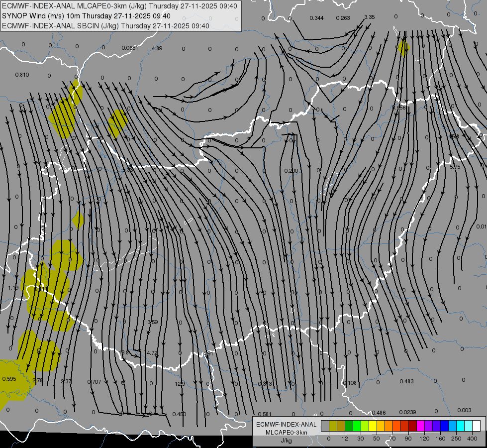Image resolution: width=487 pixels, height=448 pixels.
Task: Click the 0.0651 value on the map
Action: pos(130,48)
